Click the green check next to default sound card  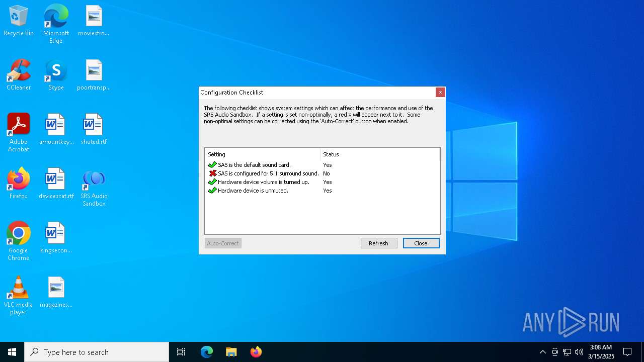pyautogui.click(x=212, y=165)
